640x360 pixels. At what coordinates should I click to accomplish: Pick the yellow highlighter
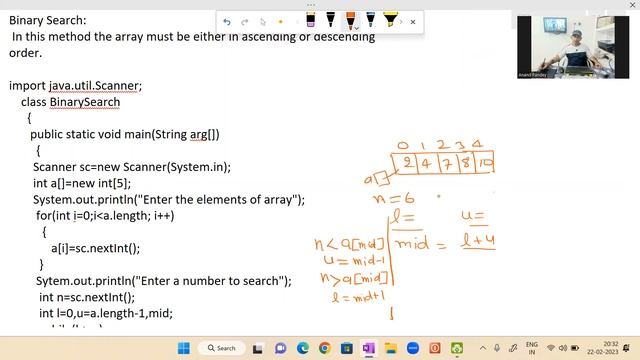pyautogui.click(x=390, y=20)
